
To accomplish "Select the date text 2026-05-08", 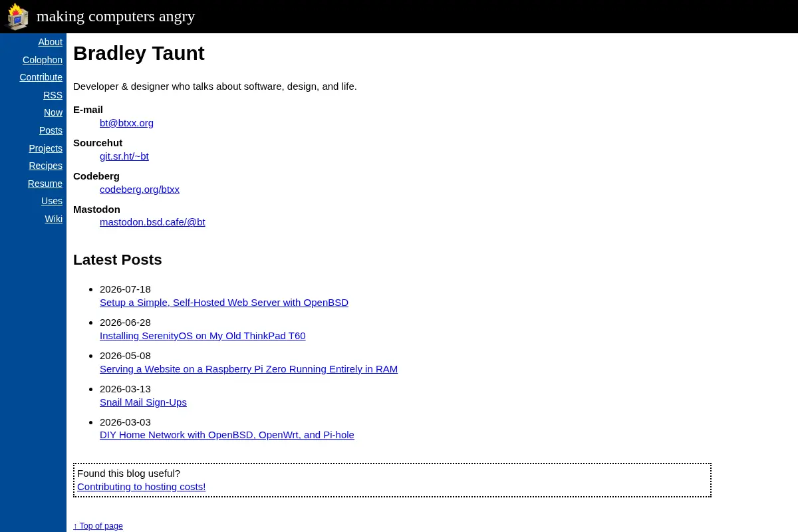I will click(x=125, y=356).
